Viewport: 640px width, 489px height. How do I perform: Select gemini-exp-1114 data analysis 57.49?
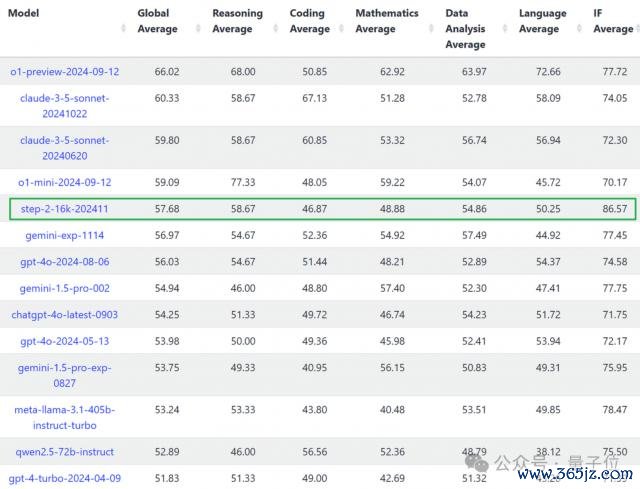tap(474, 236)
